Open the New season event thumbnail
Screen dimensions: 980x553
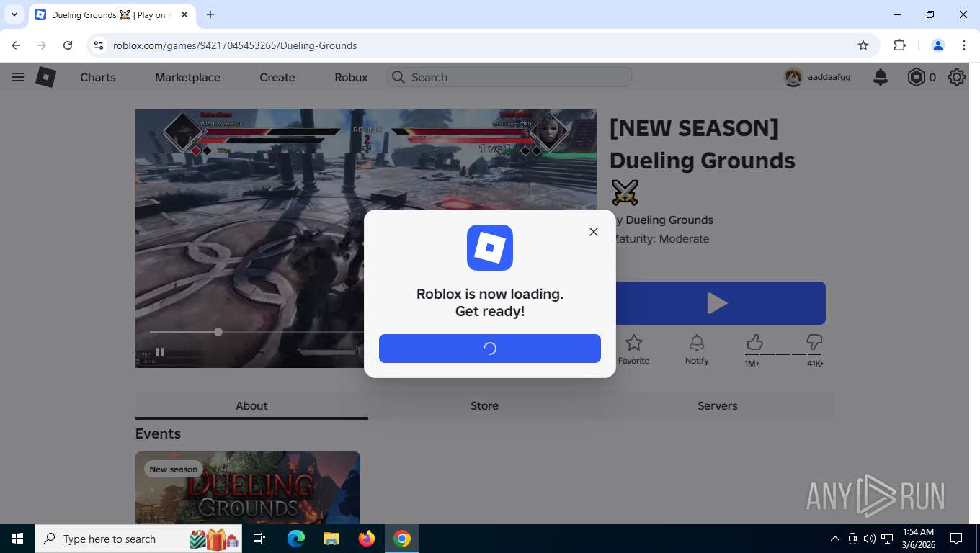click(248, 487)
